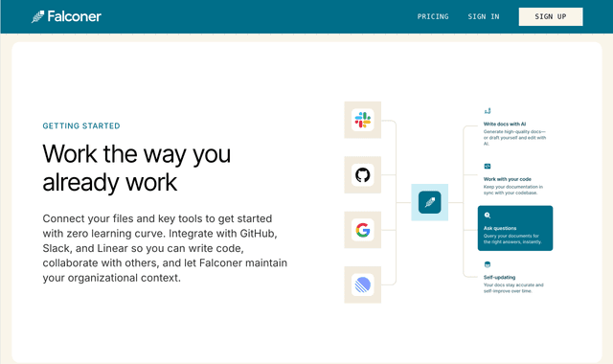Select the Google integration icon
The height and width of the screenshot is (364, 613).
point(362,230)
